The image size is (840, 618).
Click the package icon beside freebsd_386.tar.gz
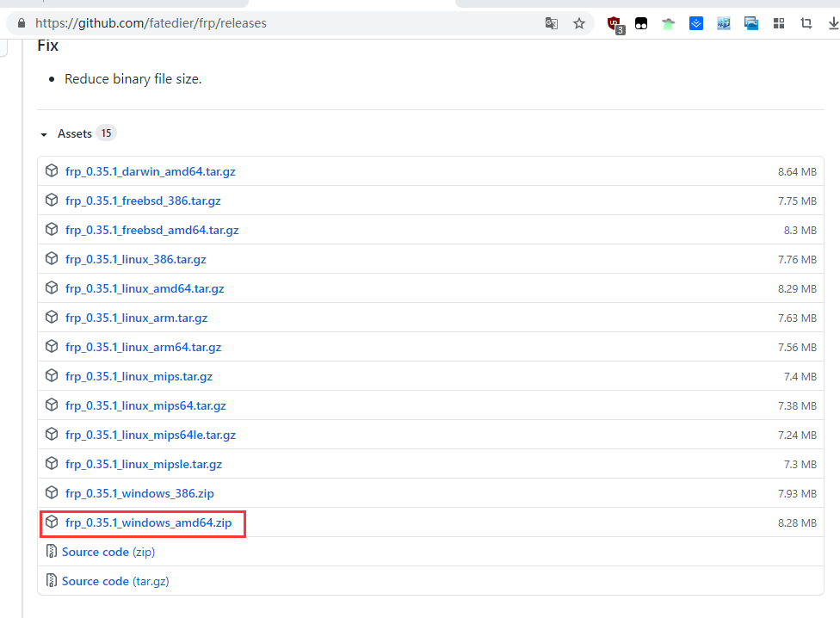[x=52, y=201]
